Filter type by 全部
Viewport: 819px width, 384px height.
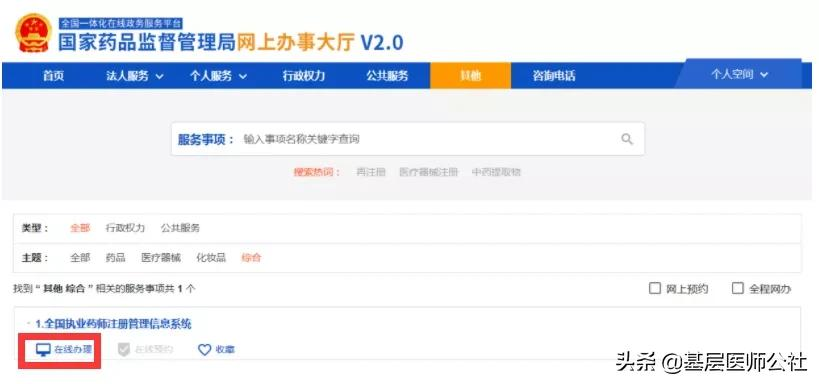(x=80, y=228)
